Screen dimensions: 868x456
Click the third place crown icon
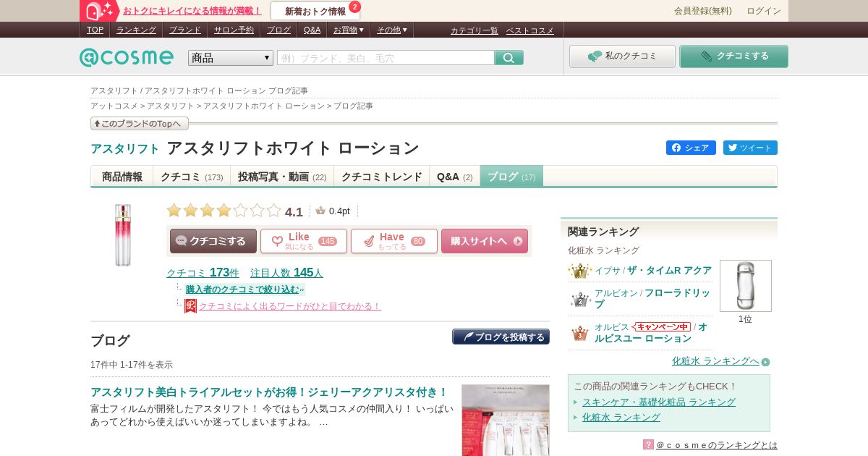(580, 333)
